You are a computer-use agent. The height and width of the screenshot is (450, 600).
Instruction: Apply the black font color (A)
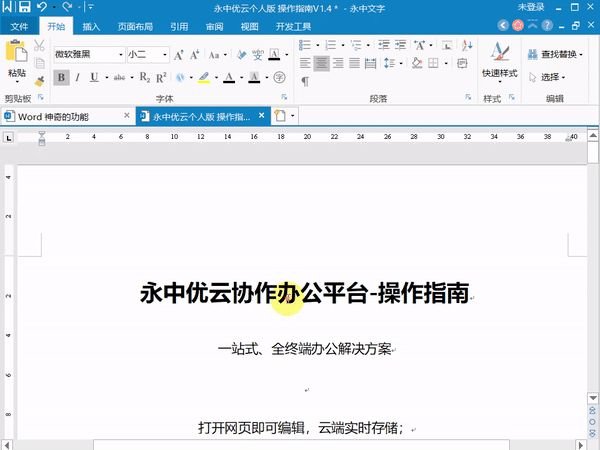229,78
